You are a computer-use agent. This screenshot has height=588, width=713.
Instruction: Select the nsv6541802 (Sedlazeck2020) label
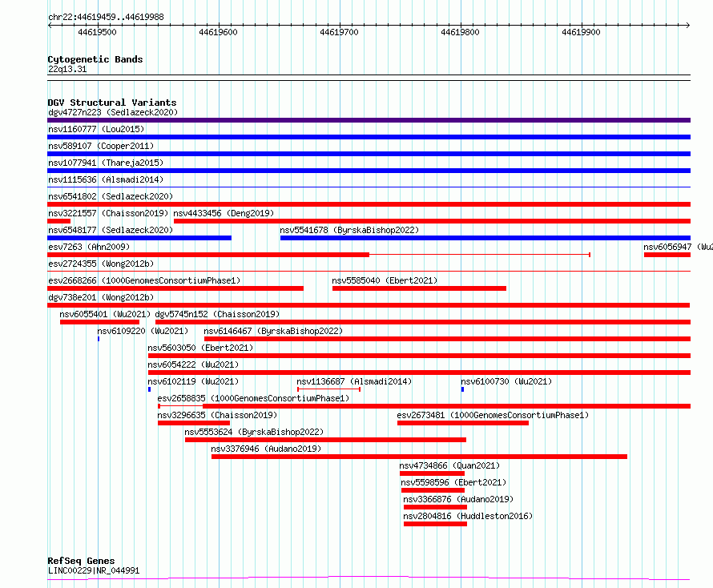(x=111, y=196)
